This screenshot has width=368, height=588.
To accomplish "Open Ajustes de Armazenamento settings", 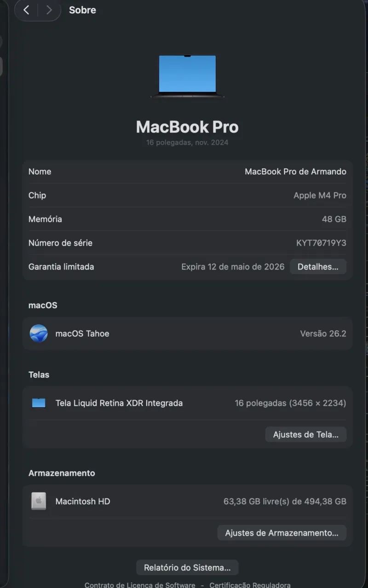I will (282, 533).
